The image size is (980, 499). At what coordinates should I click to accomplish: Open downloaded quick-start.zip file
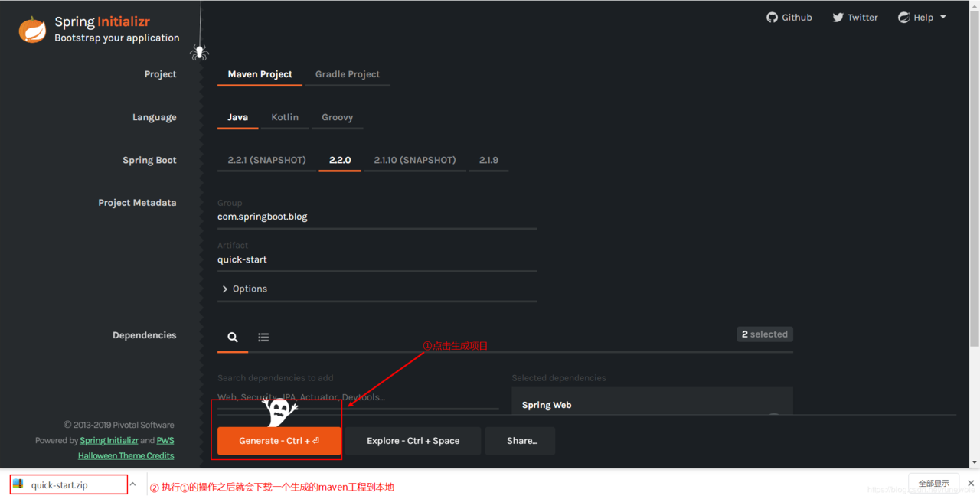pos(69,484)
